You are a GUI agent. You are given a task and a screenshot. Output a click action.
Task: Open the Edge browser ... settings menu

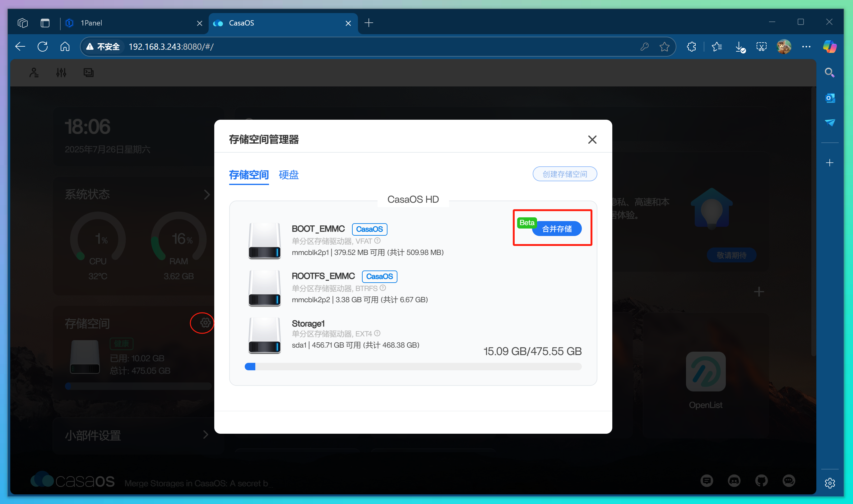tap(806, 47)
